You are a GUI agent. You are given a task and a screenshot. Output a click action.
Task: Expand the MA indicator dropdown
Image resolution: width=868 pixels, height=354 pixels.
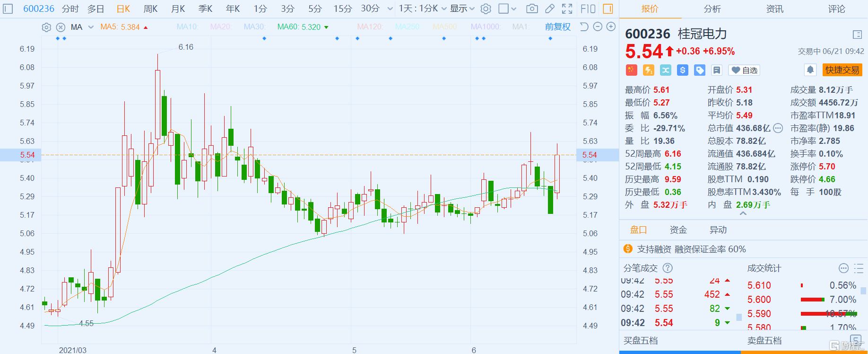click(91, 27)
